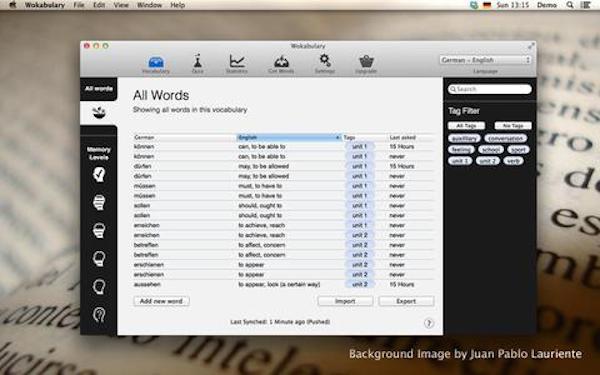Open the View menu
The height and width of the screenshot is (375, 600).
point(121,5)
